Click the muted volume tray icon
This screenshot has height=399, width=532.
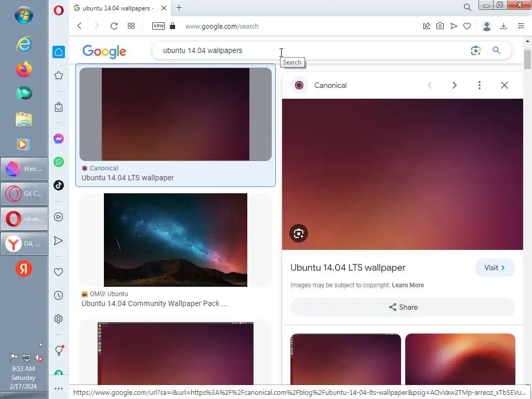pos(38,357)
